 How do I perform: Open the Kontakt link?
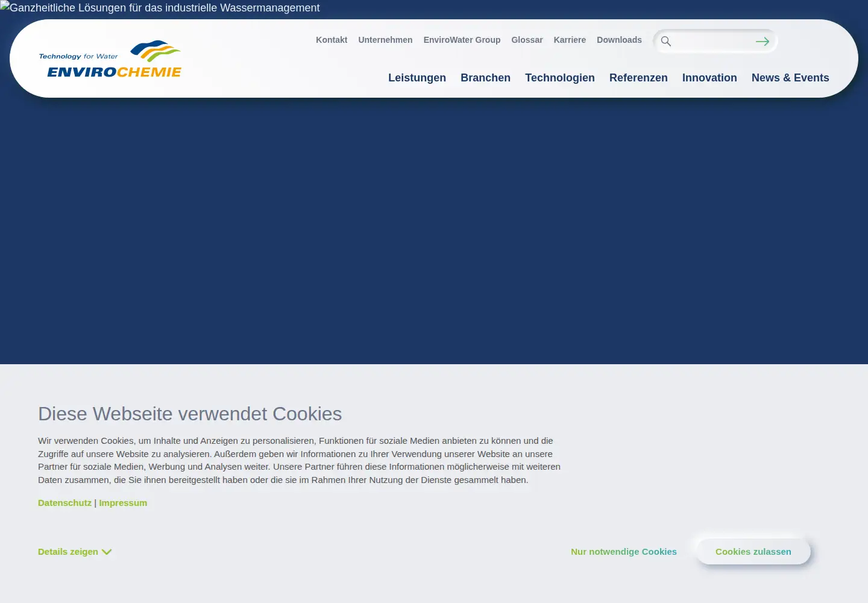click(332, 40)
